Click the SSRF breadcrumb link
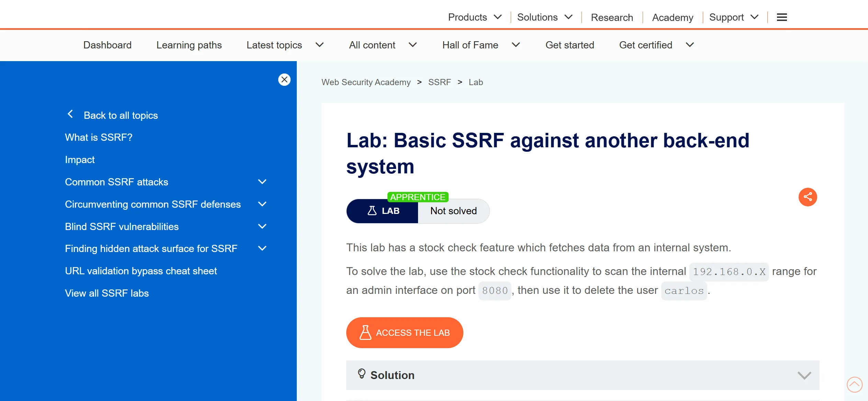 point(439,82)
